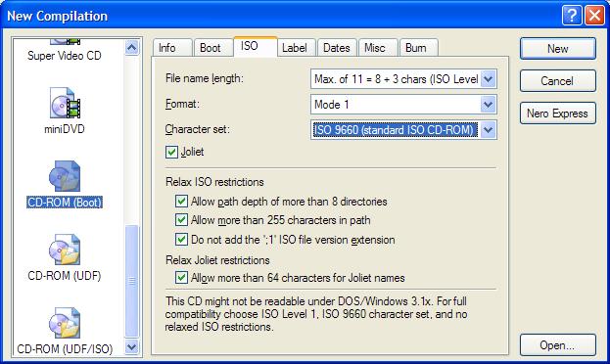Choose the CD-ROM (UDF) icon
The width and height of the screenshot is (610, 364).
click(65, 250)
